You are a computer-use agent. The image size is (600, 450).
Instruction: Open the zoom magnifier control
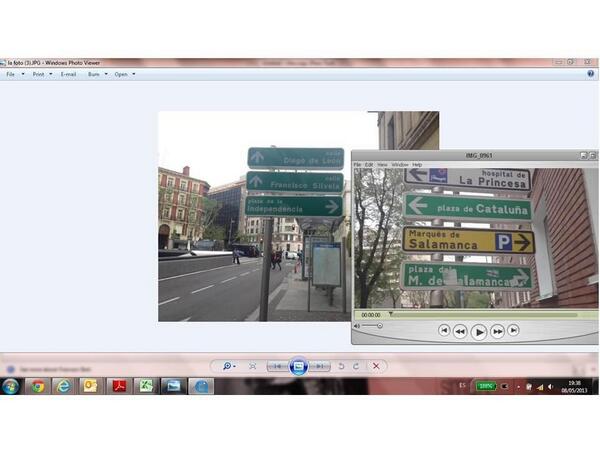(x=228, y=366)
